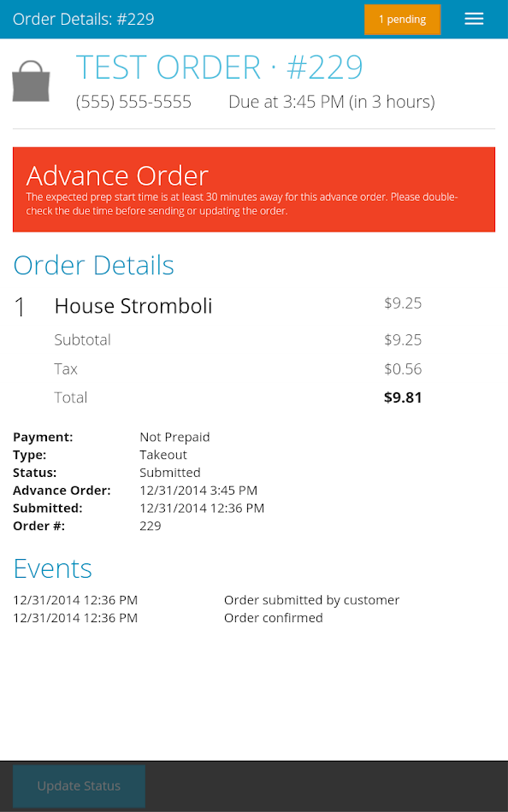Open the pending orders notification
The height and width of the screenshot is (812, 508).
click(402, 19)
